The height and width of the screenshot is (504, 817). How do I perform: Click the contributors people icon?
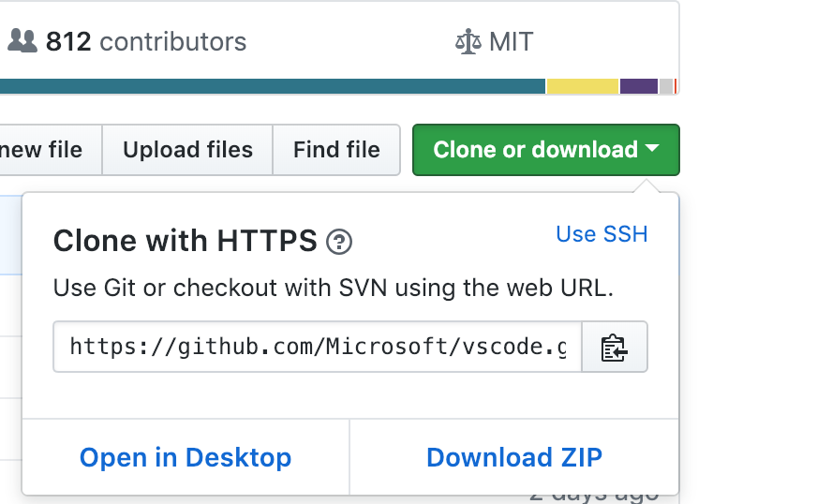22,41
